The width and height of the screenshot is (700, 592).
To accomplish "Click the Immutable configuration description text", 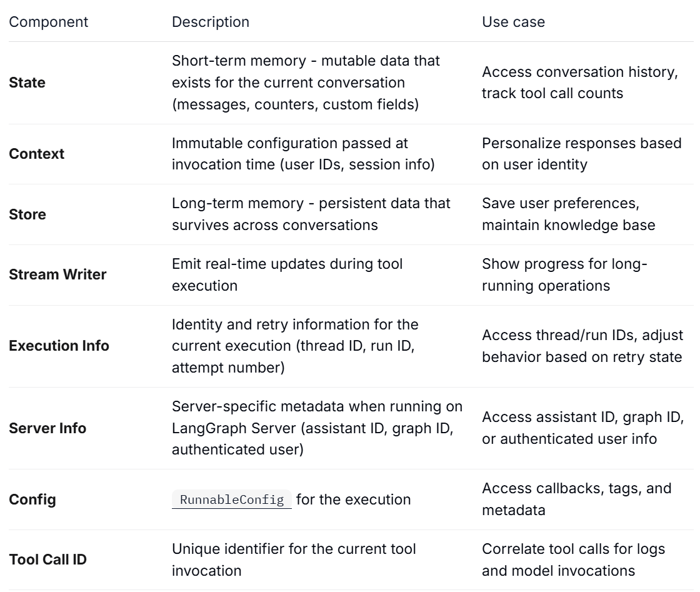I will click(303, 154).
